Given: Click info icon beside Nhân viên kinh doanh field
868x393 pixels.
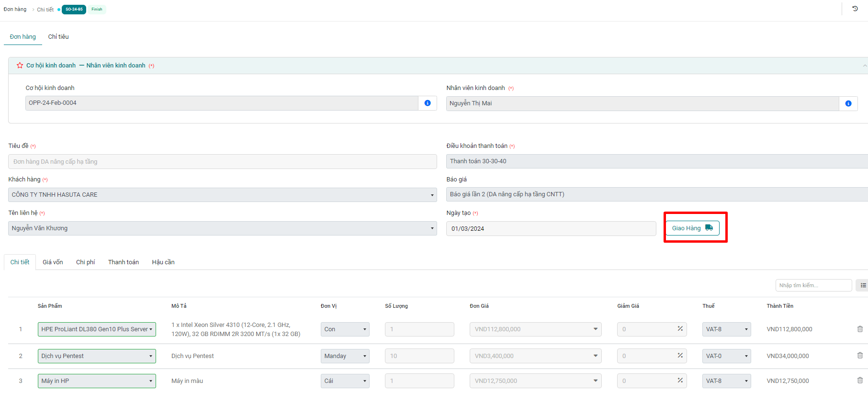Looking at the screenshot, I should point(848,103).
